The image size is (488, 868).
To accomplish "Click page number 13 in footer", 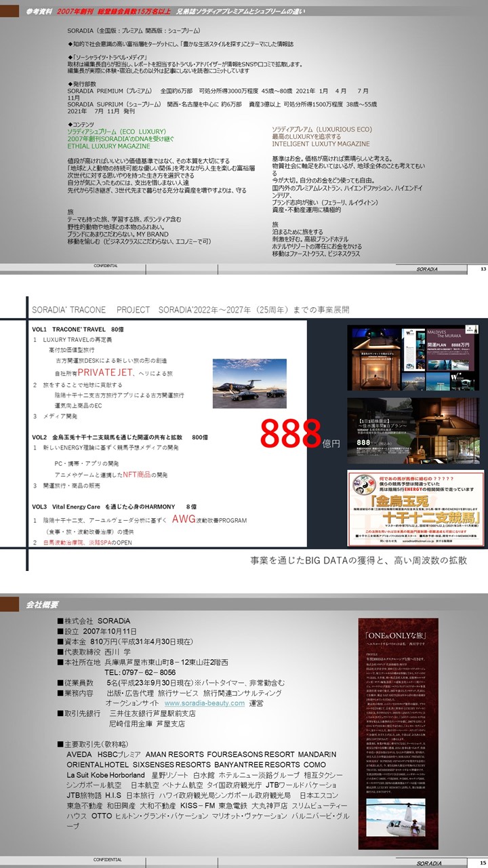I will pyautogui.click(x=483, y=269).
